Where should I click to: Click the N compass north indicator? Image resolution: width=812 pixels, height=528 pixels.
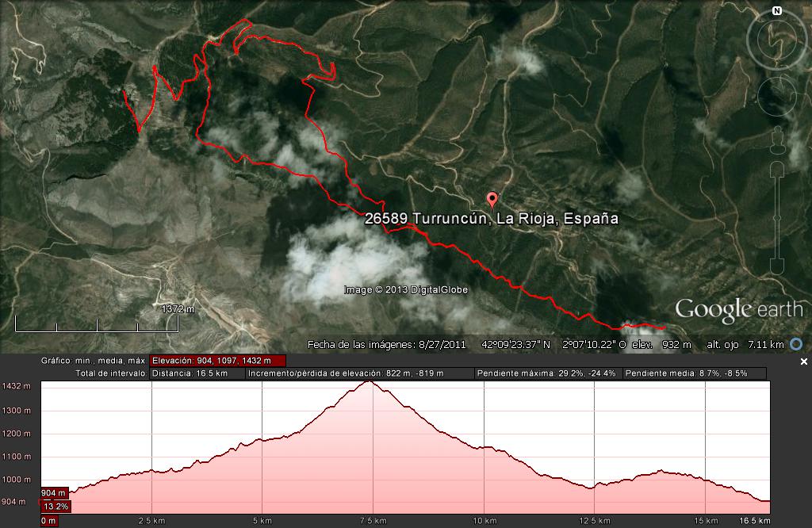(777, 10)
